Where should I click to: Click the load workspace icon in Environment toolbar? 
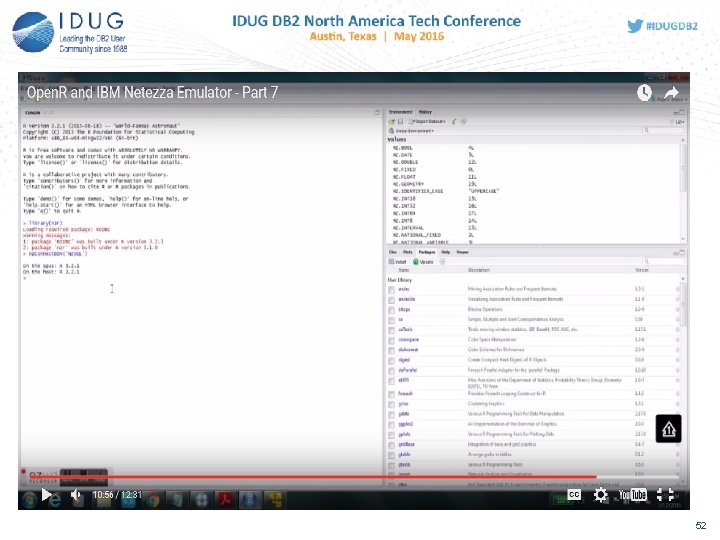click(x=392, y=121)
